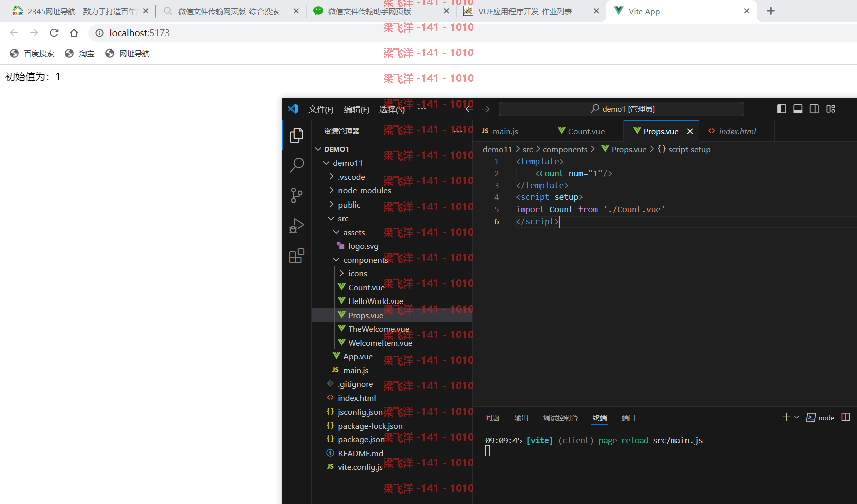Open a new browser tab
The height and width of the screenshot is (504, 857).
(x=770, y=11)
